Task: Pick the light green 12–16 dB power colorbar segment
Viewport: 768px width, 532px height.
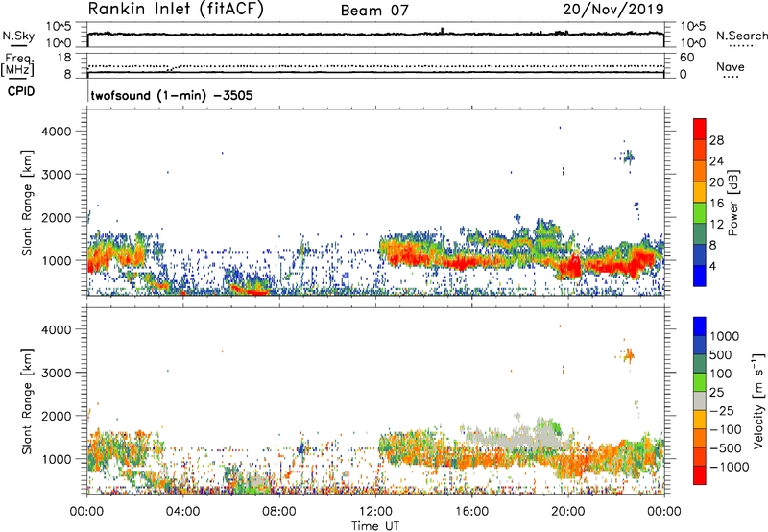Action: click(700, 213)
